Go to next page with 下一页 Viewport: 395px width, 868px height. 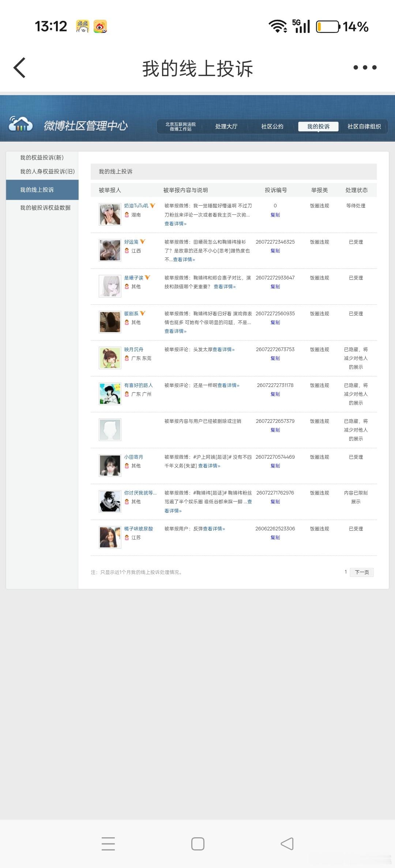[362, 572]
